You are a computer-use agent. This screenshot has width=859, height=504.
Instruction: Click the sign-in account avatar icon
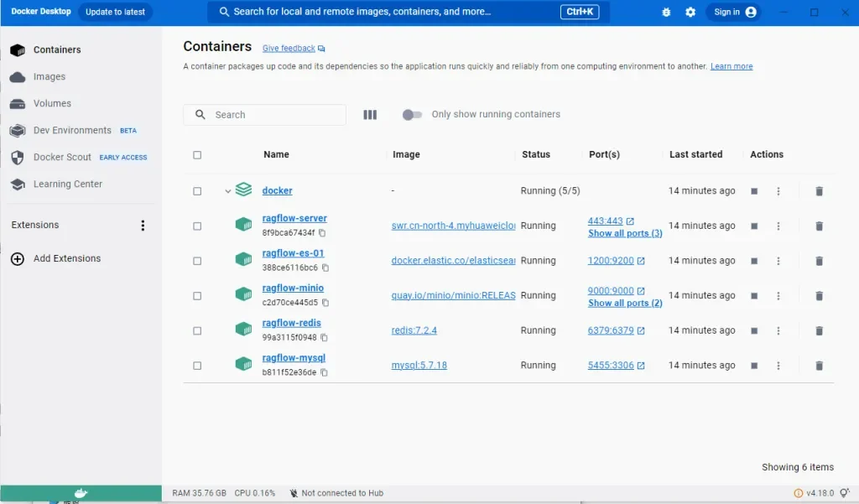pyautogui.click(x=751, y=12)
